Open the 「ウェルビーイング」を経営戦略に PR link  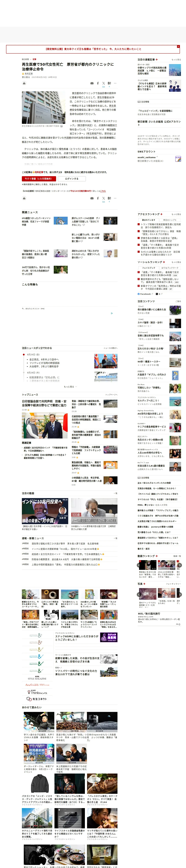pos(155,111)
